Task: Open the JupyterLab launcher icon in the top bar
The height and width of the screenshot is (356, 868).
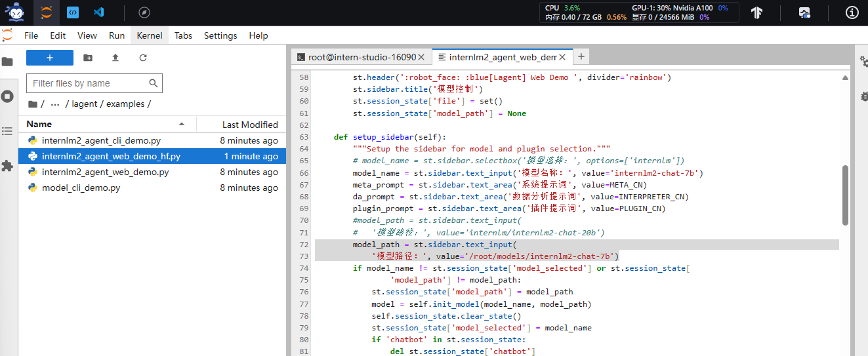Action: pos(46,12)
